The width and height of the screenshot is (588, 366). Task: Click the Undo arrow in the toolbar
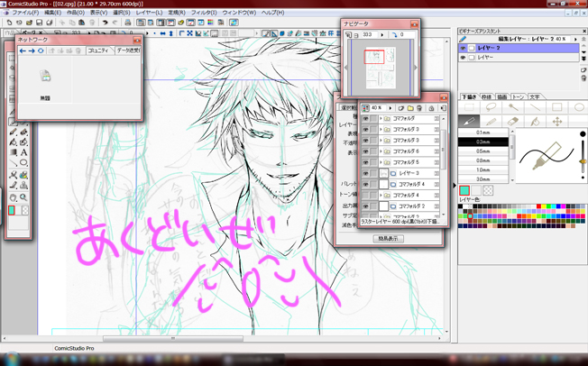(x=105, y=23)
